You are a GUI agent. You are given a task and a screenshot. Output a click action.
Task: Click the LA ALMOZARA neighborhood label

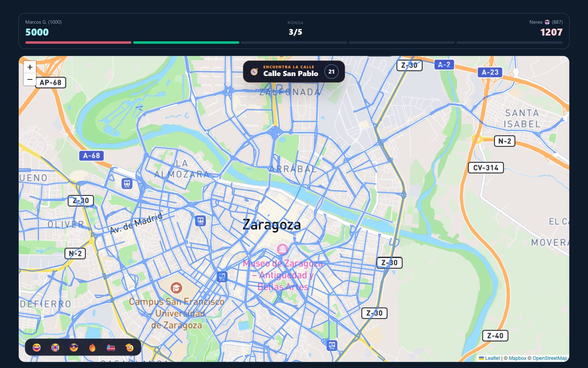coord(182,169)
